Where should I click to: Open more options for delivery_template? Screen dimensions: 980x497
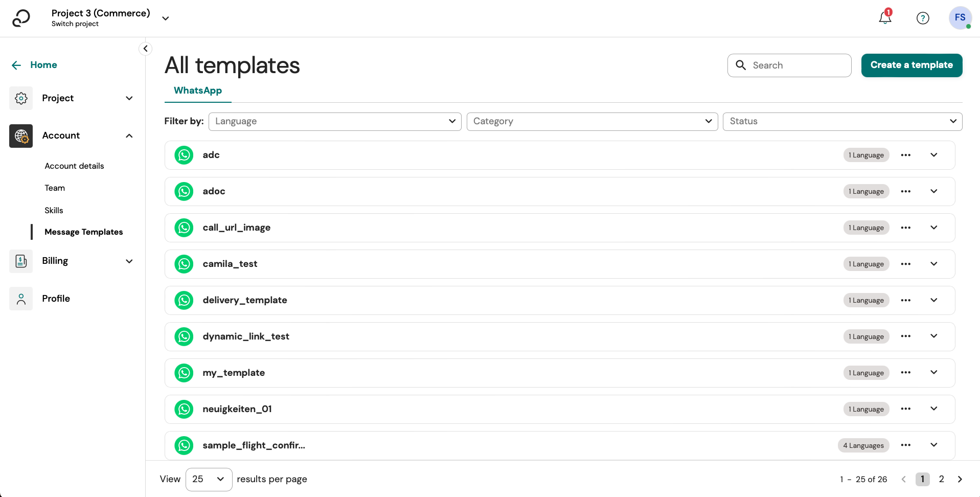906,300
